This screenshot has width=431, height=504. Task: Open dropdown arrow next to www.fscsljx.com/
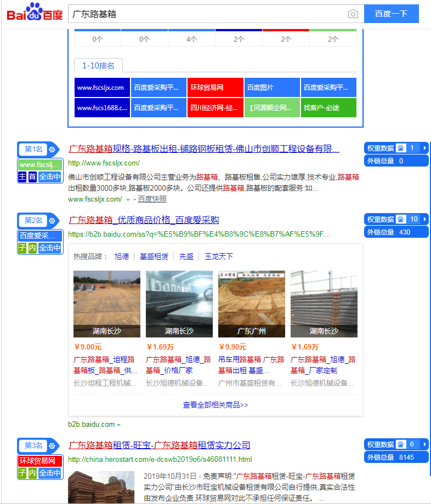coord(128,199)
